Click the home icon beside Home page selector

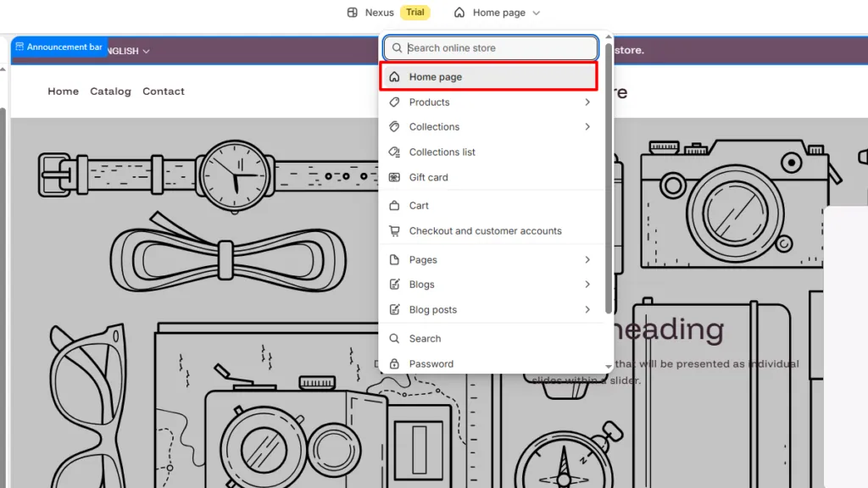459,12
